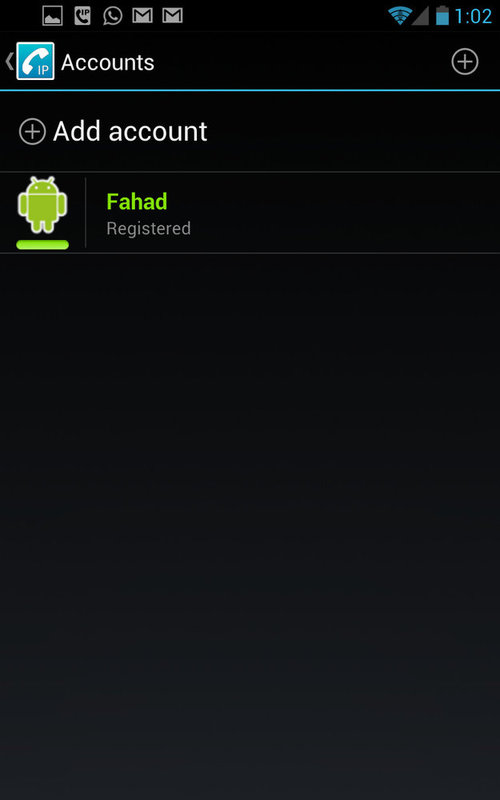This screenshot has height=800, width=500.
Task: Click the Add account label
Action: 130,132
